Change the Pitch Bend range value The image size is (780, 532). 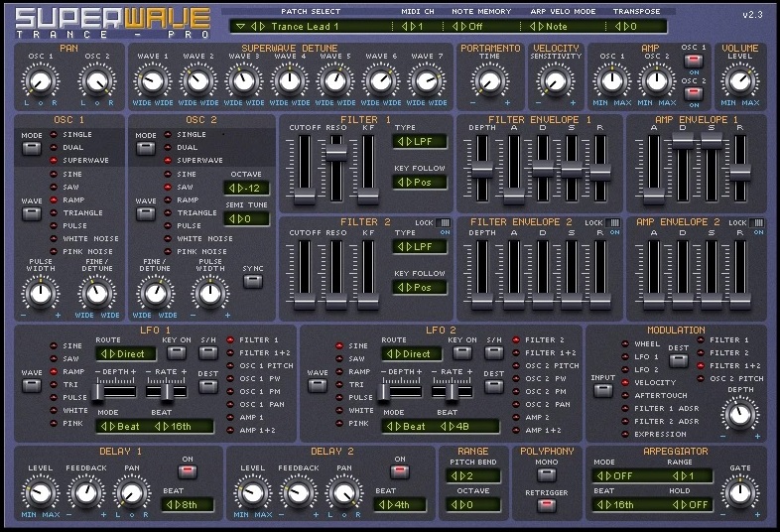click(473, 475)
